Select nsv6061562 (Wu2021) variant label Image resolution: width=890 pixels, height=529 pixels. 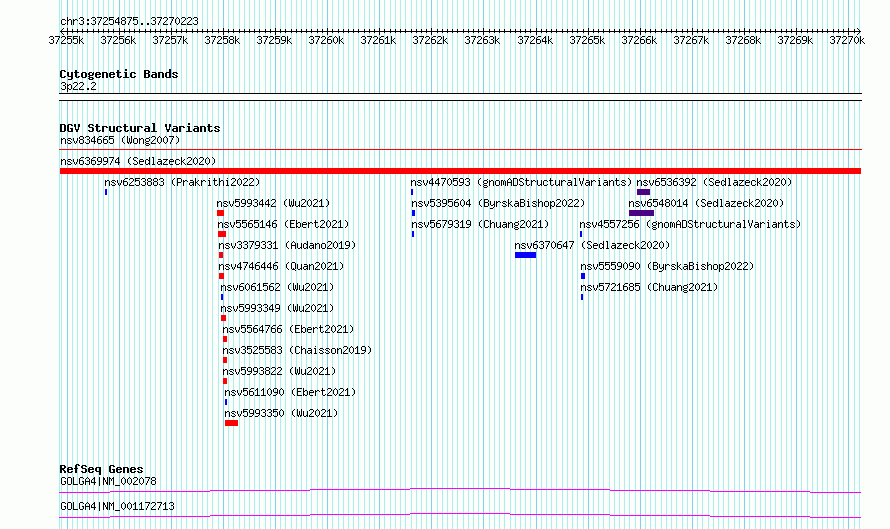coord(278,287)
